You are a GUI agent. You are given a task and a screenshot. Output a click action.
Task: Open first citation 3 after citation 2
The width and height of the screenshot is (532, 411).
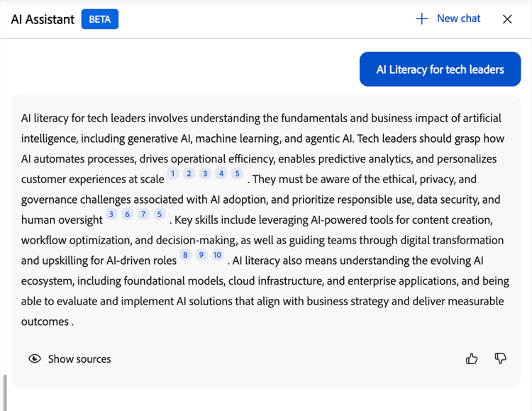205,174
